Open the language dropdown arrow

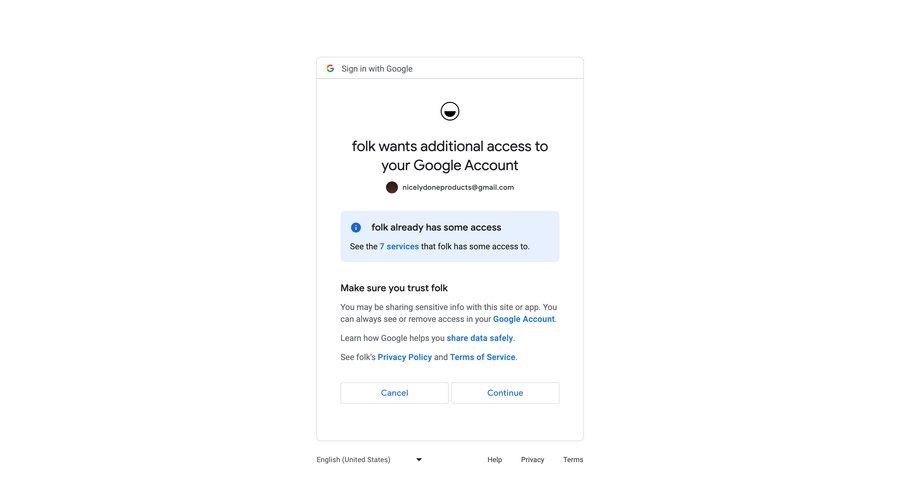pos(419,460)
